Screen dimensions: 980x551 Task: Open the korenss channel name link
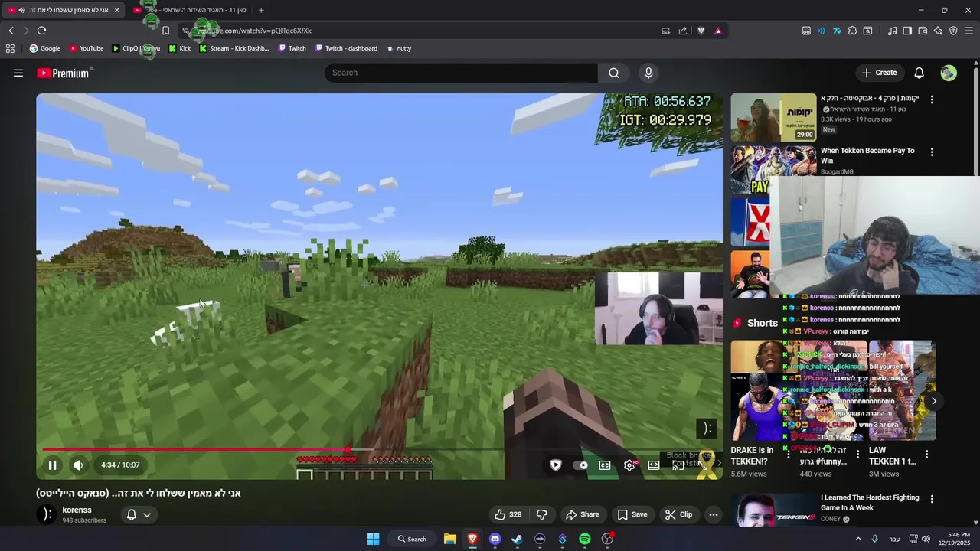(x=77, y=510)
